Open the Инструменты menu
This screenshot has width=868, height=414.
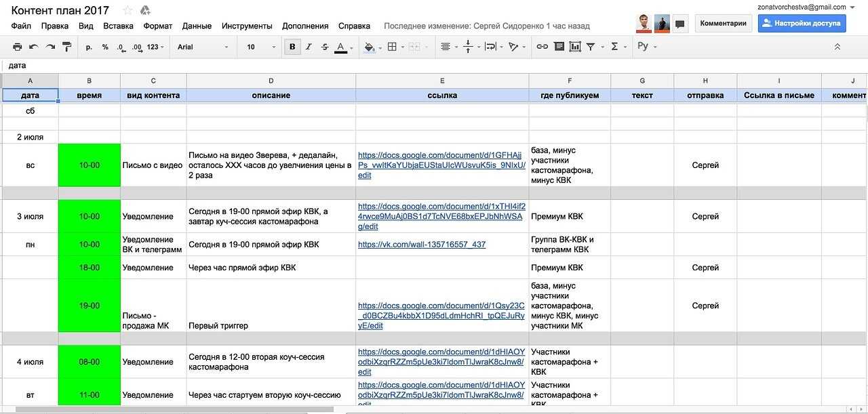click(247, 26)
